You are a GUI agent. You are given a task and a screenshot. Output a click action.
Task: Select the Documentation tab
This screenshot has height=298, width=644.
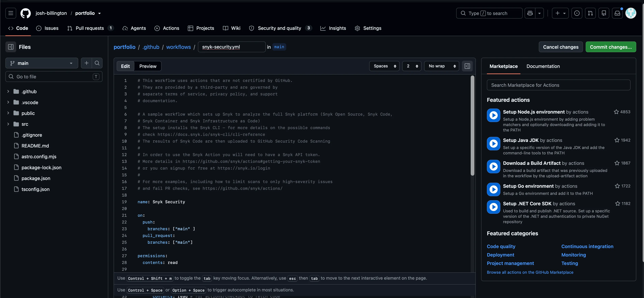pos(543,66)
